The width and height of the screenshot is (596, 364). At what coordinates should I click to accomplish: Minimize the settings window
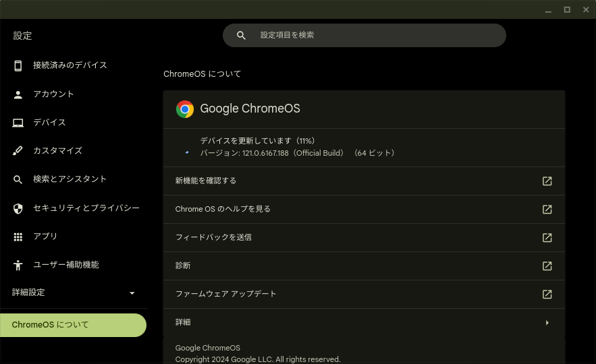point(548,10)
